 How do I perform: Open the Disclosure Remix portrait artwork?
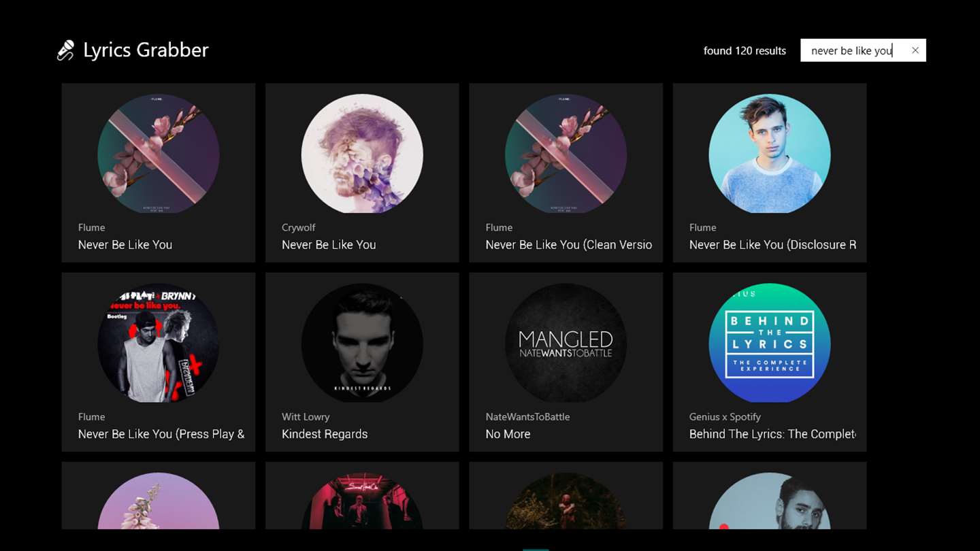click(770, 154)
